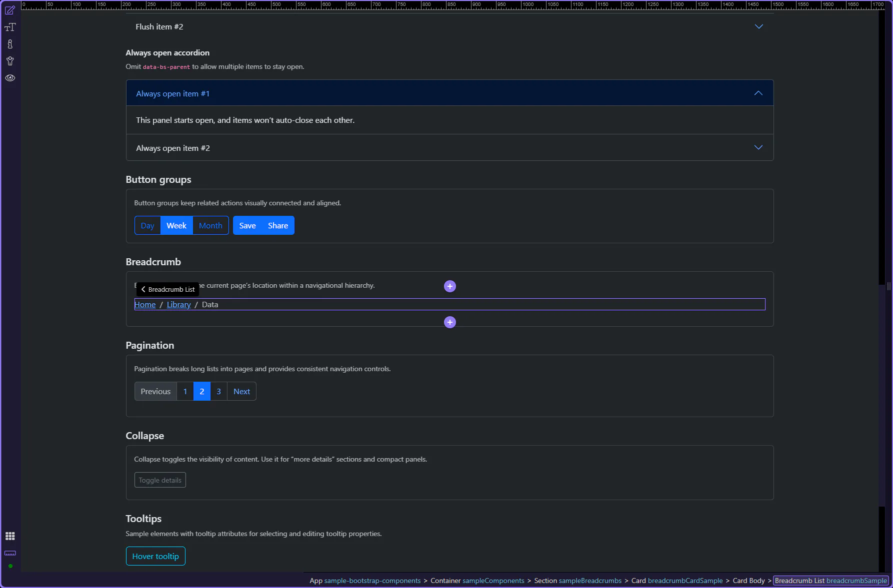This screenshot has width=893, height=588.
Task: Select the text size tool icon
Action: click(x=10, y=27)
